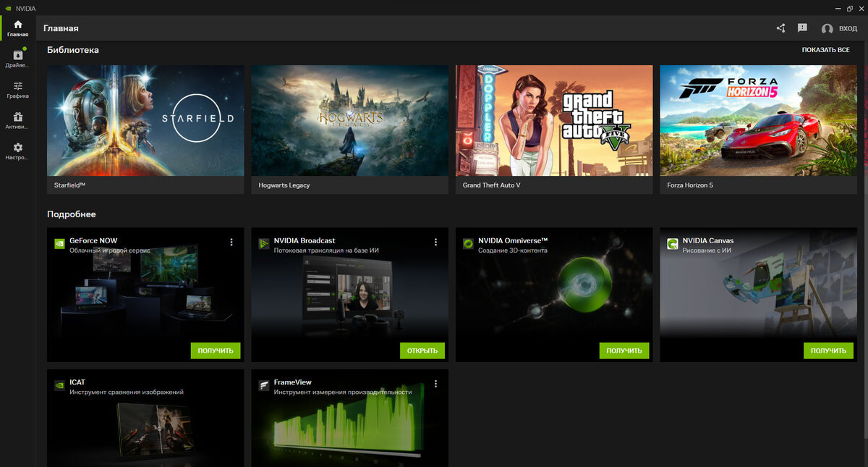This screenshot has width=868, height=467.
Task: Open the Активация gift sidebar section
Action: pyautogui.click(x=17, y=120)
